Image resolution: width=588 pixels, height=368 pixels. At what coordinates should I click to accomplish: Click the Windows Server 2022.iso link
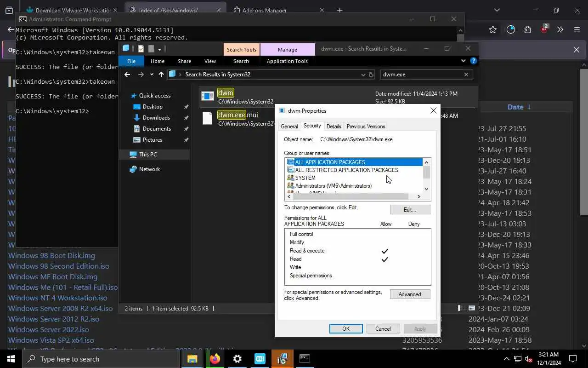coord(48,329)
